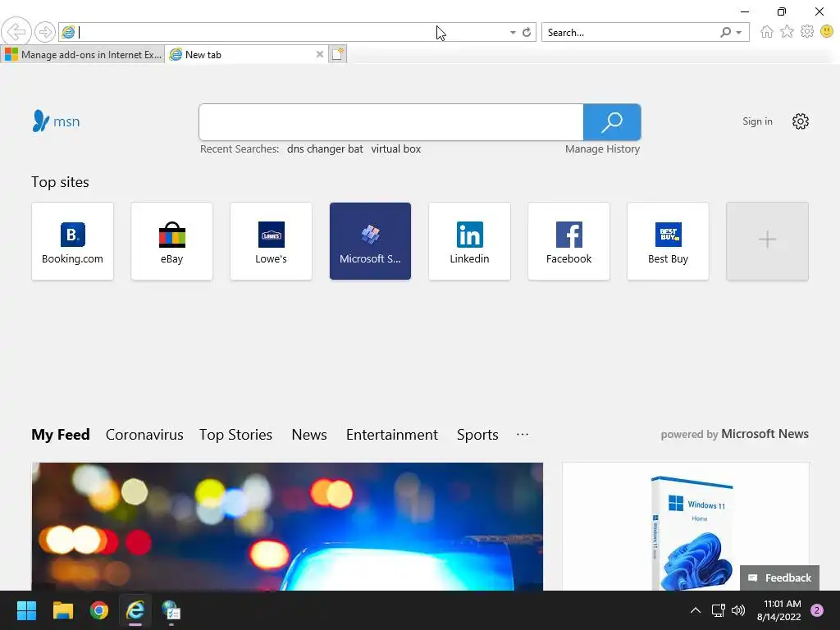Show hidden tray icons chevron
Viewport: 840px width, 630px height.
(x=696, y=610)
